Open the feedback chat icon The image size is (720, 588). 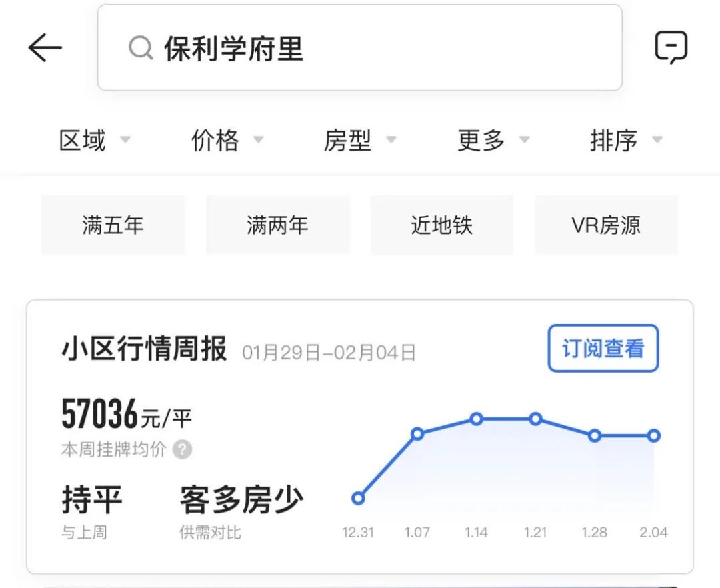point(672,46)
